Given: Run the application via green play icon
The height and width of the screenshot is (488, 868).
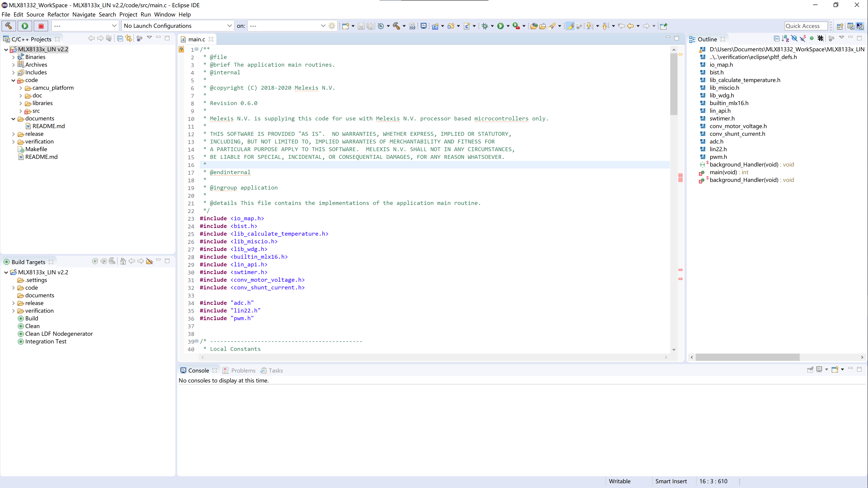Looking at the screenshot, I should pos(501,26).
